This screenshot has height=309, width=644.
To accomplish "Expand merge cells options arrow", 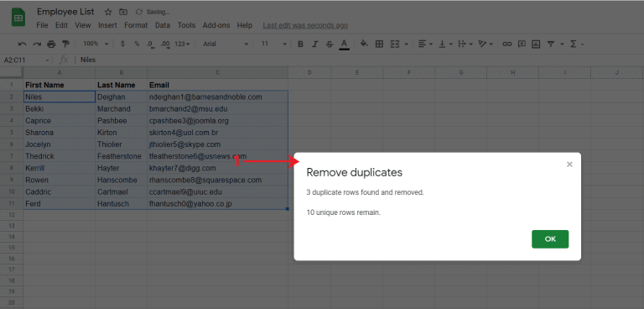I will click(407, 44).
